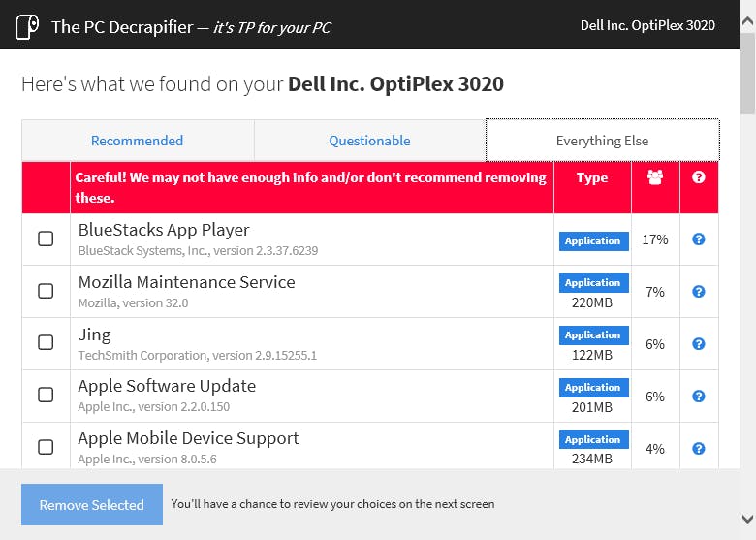
Task: Tick the Jing checkbox
Action: (46, 343)
